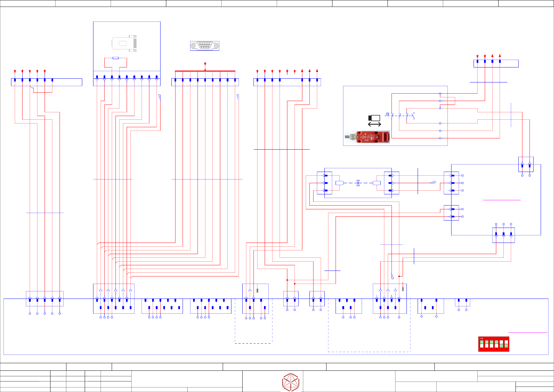Click DIP switch number 1
554x392 pixels.
click(x=482, y=344)
